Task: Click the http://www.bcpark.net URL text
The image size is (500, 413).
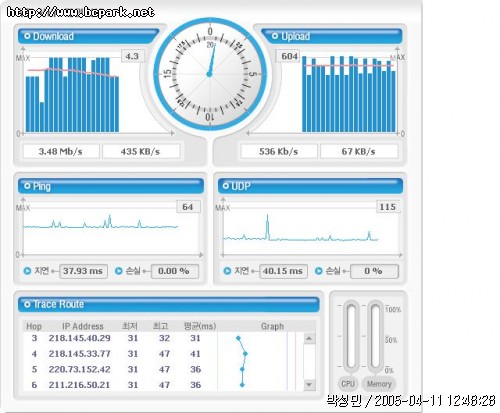Action: click(81, 12)
